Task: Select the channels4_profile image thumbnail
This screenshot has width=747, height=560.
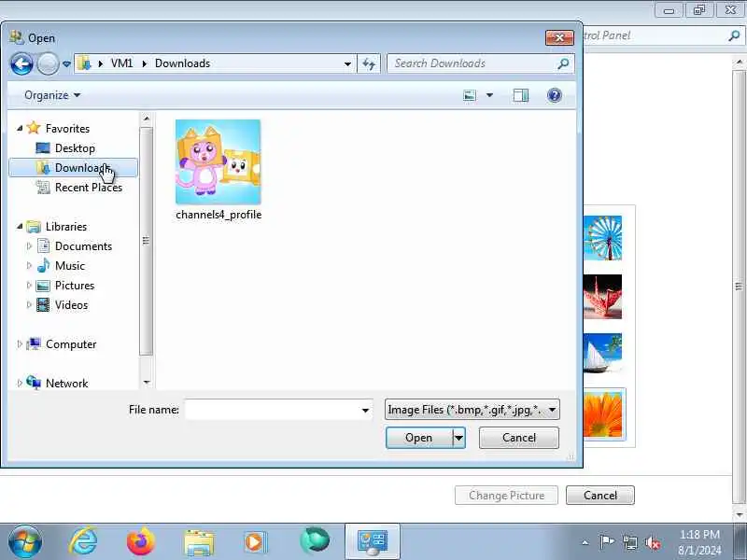Action: [218, 161]
